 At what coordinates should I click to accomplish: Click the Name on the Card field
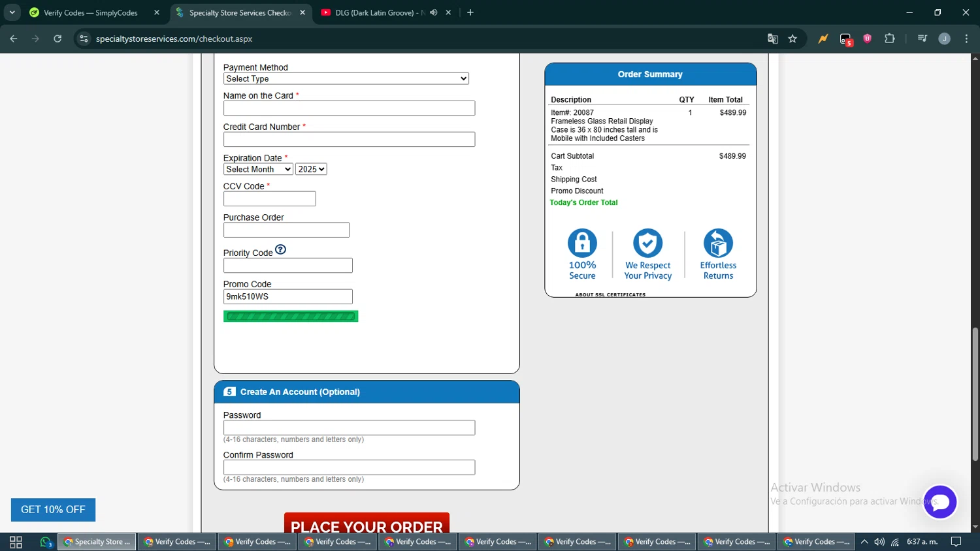tap(349, 108)
